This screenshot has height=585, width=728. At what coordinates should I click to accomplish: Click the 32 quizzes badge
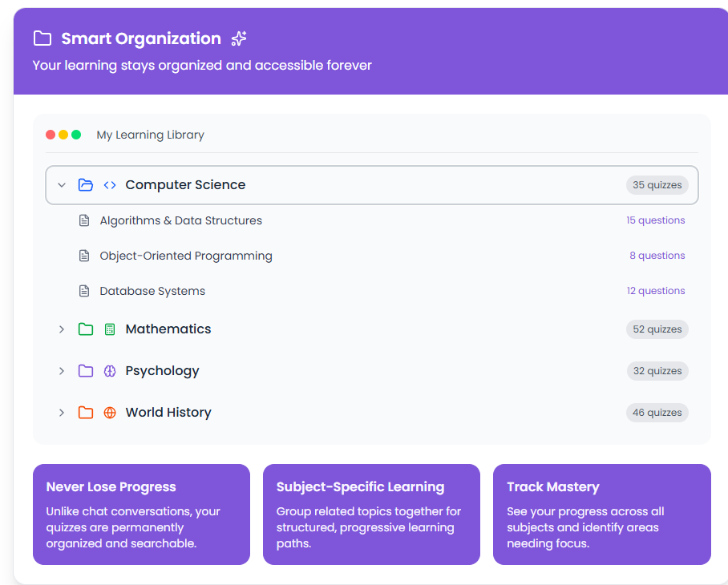657,371
